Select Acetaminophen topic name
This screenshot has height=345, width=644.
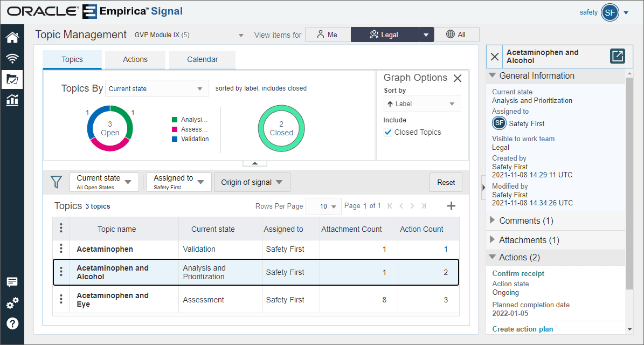[105, 249]
